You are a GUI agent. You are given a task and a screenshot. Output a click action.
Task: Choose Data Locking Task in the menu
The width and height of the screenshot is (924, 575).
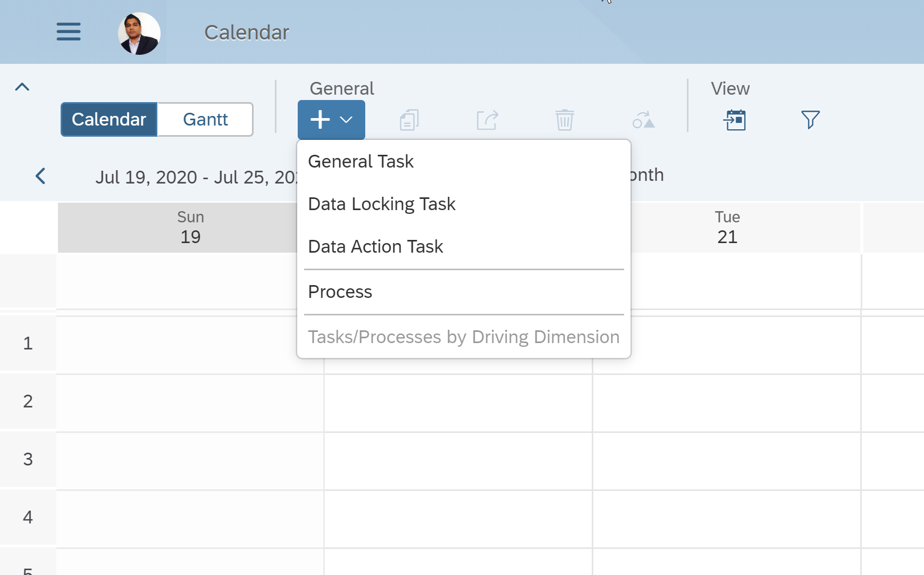click(382, 204)
